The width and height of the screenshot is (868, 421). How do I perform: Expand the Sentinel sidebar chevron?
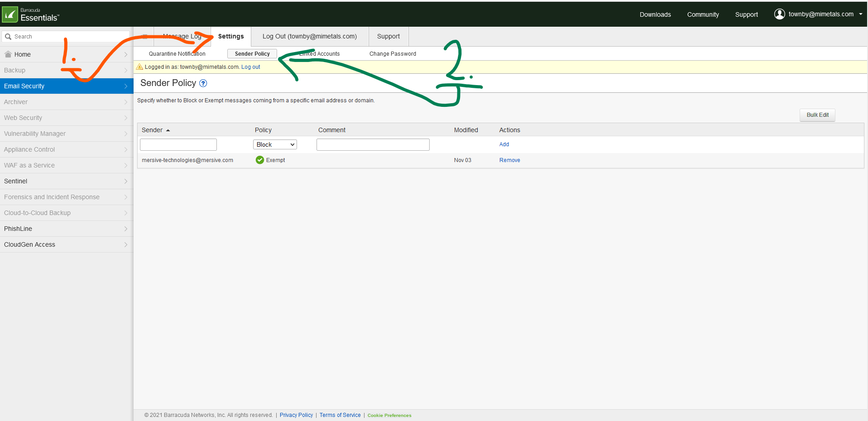click(x=126, y=181)
